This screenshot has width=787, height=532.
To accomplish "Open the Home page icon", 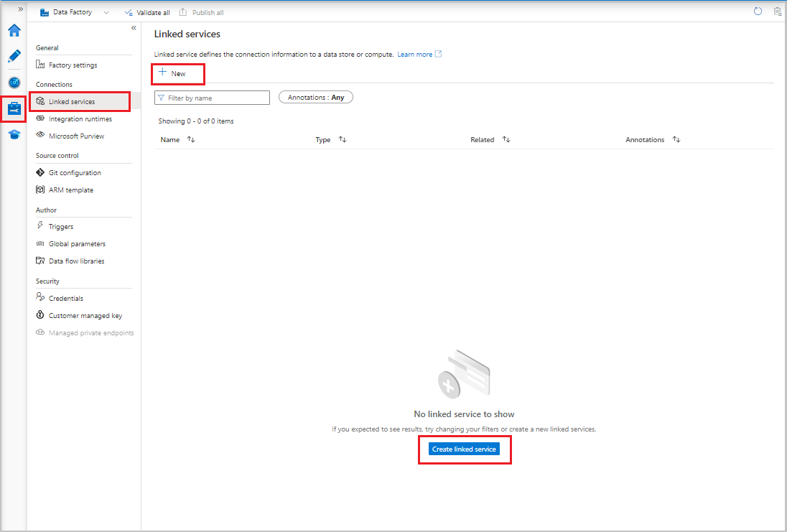I will click(14, 30).
